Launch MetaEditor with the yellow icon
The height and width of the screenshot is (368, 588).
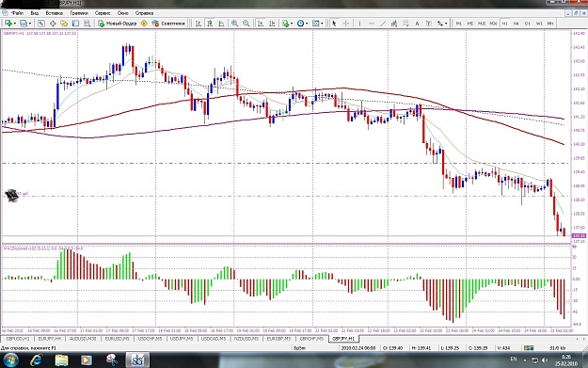click(x=144, y=24)
